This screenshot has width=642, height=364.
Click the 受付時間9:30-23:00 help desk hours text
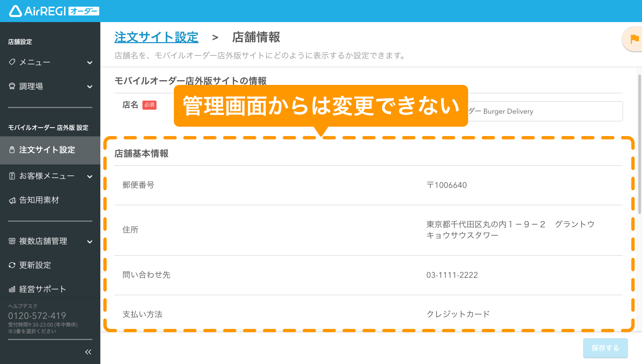coord(43,325)
